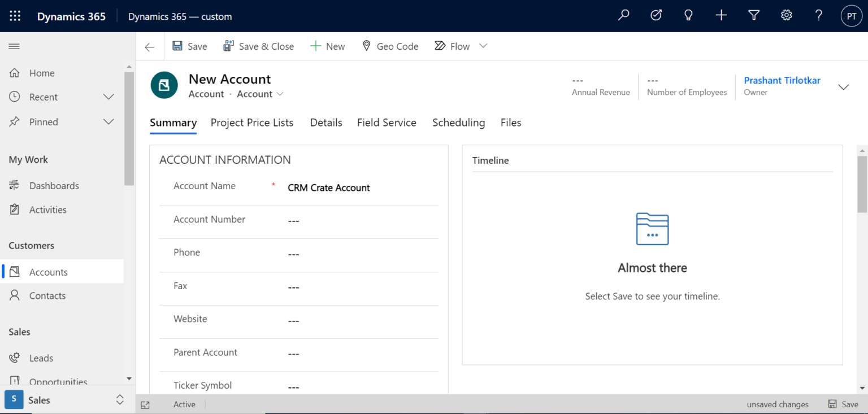Viewport: 868px width, 414px height.
Task: Open quick create with the plus icon
Action: (721, 15)
